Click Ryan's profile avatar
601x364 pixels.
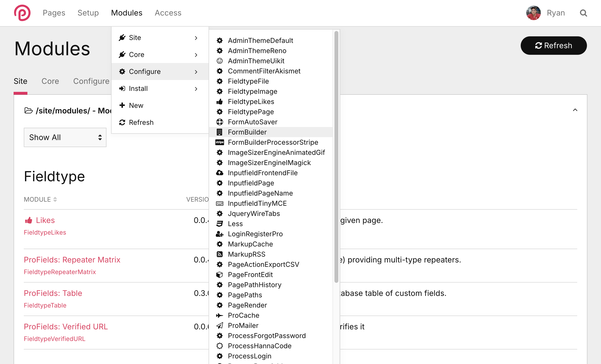[x=533, y=13]
